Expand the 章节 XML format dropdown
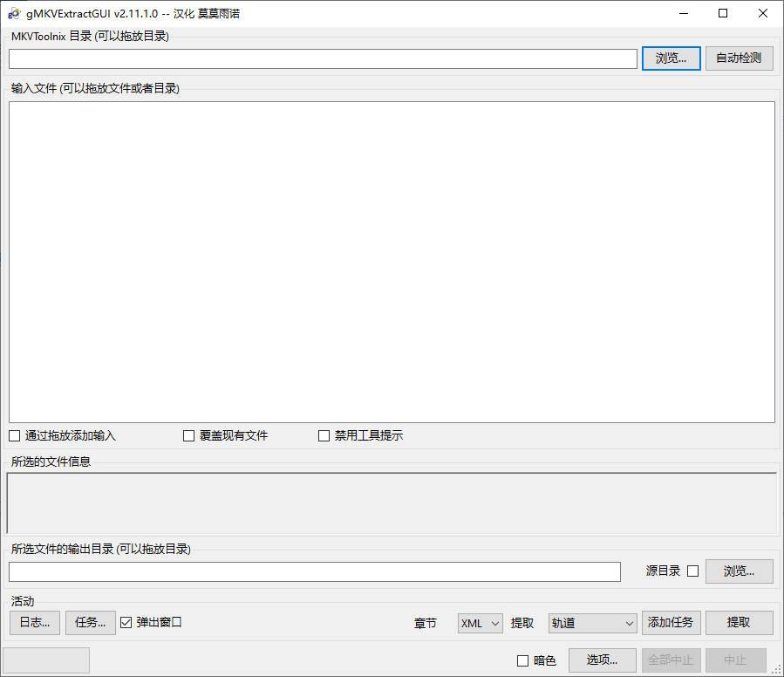Viewport: 784px width, 677px height. [x=480, y=624]
